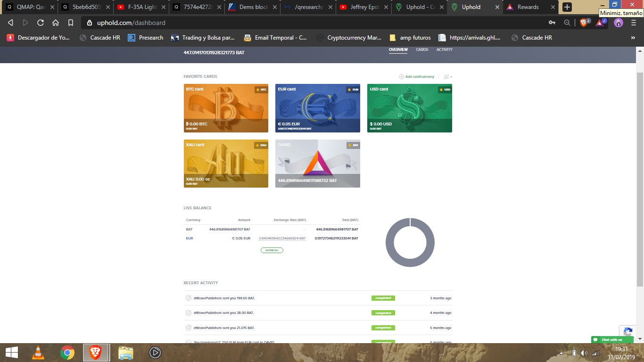
Task: Click Add card/currency link
Action: click(417, 76)
